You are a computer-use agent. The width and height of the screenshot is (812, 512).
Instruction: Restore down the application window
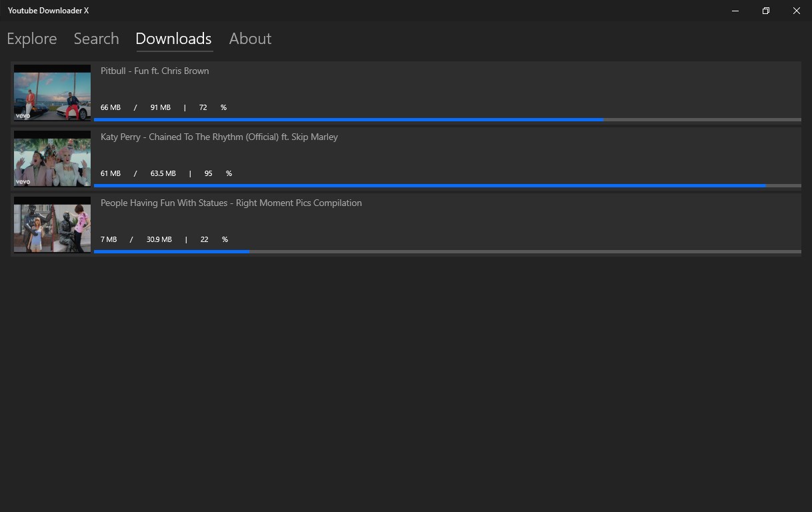tap(766, 11)
